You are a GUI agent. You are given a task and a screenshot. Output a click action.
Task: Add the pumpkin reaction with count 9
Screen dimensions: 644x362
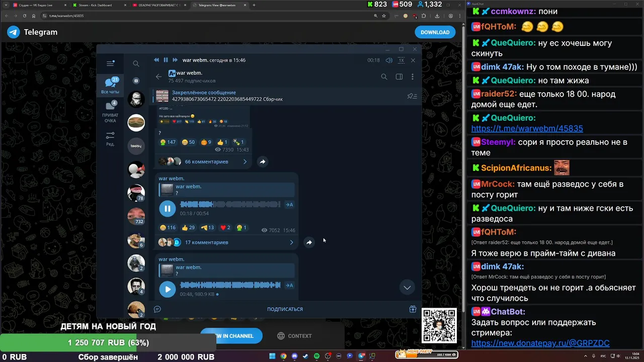click(207, 142)
